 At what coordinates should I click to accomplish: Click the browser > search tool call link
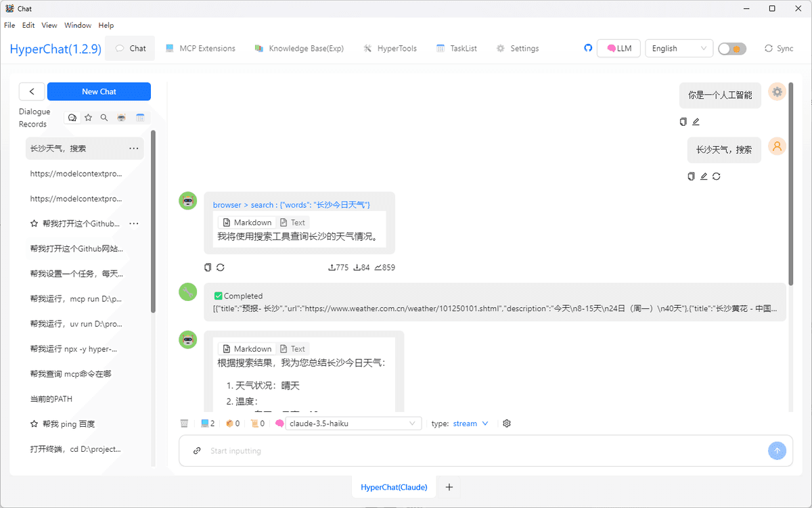coord(292,204)
